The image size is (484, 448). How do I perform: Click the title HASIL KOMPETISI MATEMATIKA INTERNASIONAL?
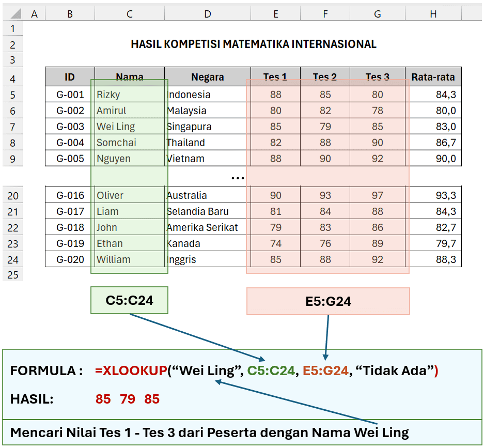pos(254,44)
